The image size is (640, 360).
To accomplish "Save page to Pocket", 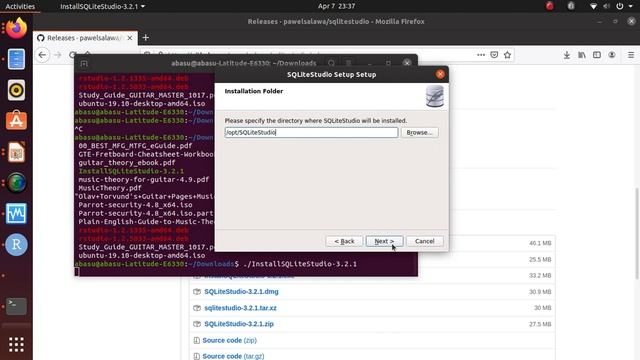I will point(494,55).
